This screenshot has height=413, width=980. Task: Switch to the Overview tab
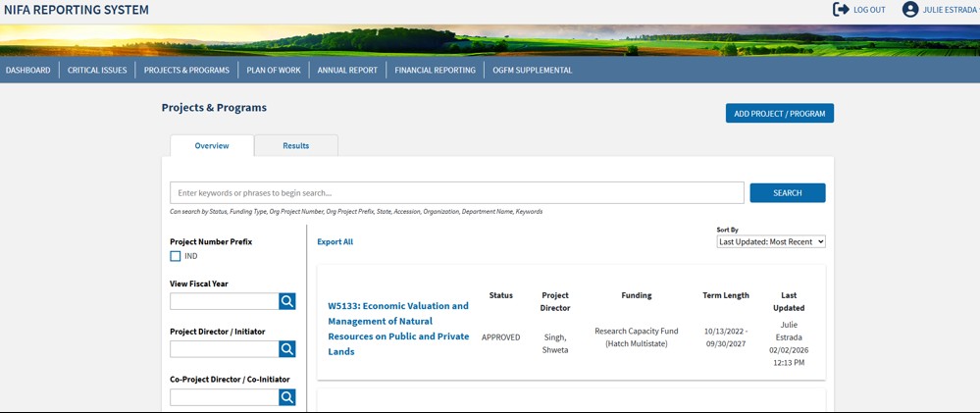[x=212, y=145]
